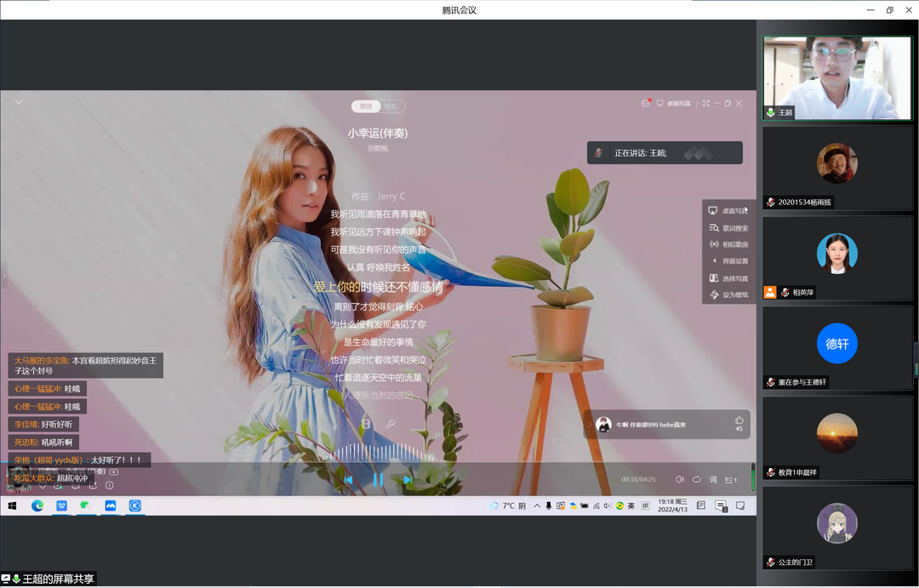This screenshot has height=588, width=919.
Task: Collapse the player with top-left chevron
Action: [x=19, y=103]
